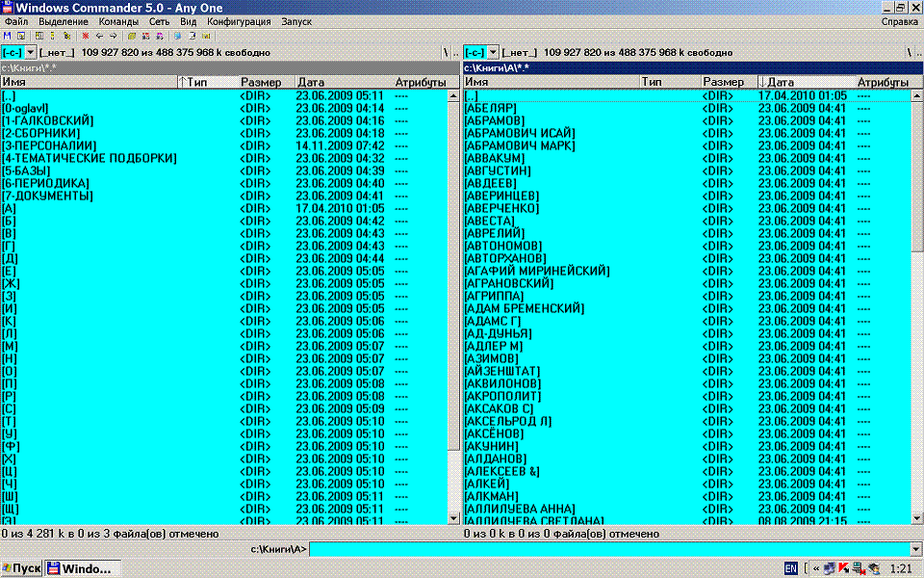Click the blue floppy disk toolbar icon
This screenshot has height=578, width=924.
pos(7,36)
